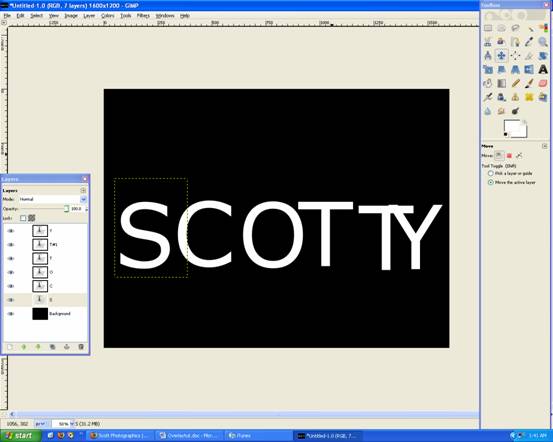
Task: Open the Filters menu
Action: [143, 16]
